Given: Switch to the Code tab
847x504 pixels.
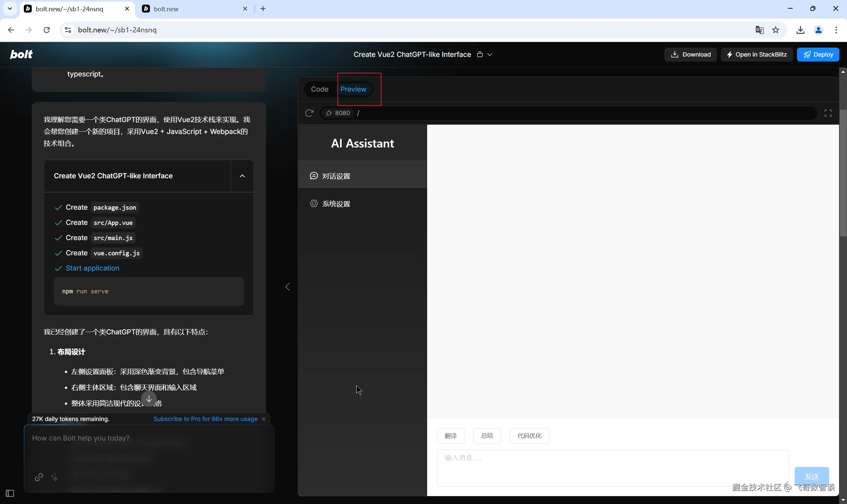Looking at the screenshot, I should click(x=319, y=89).
